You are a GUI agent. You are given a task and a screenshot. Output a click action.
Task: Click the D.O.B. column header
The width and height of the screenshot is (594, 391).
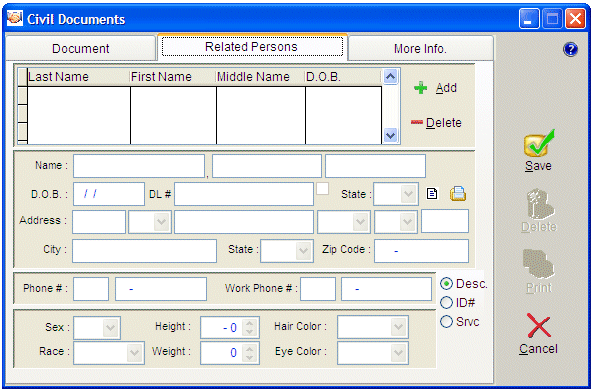(343, 77)
